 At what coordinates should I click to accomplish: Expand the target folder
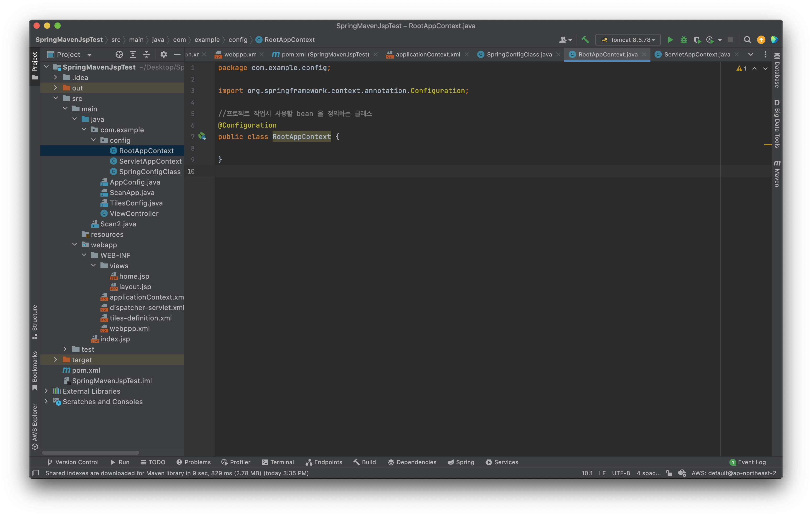(x=56, y=360)
